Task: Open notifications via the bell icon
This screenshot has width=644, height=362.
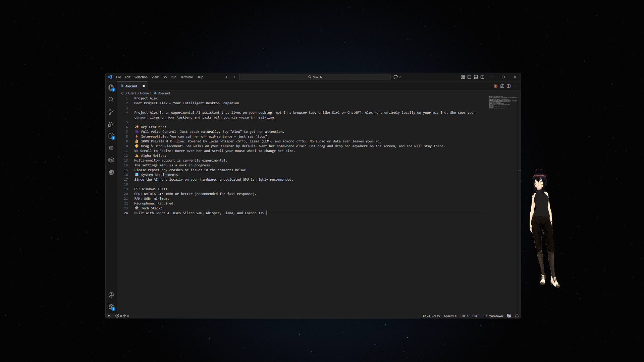Action: [x=517, y=316]
